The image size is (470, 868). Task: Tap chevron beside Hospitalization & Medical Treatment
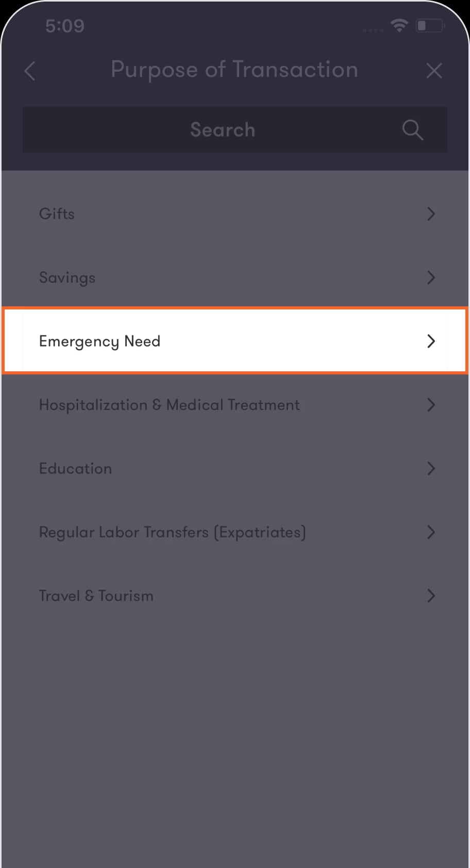[x=431, y=405]
